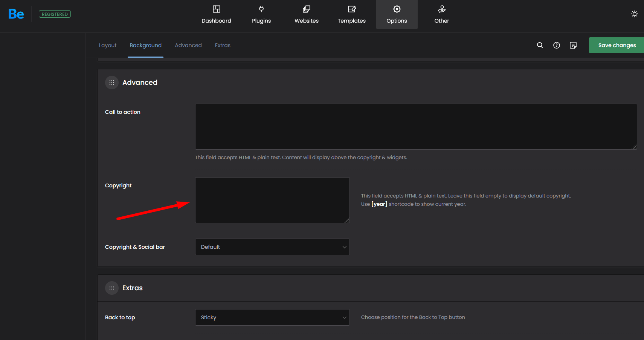644x340 pixels.
Task: Switch to the Layout tab
Action: pyautogui.click(x=108, y=45)
